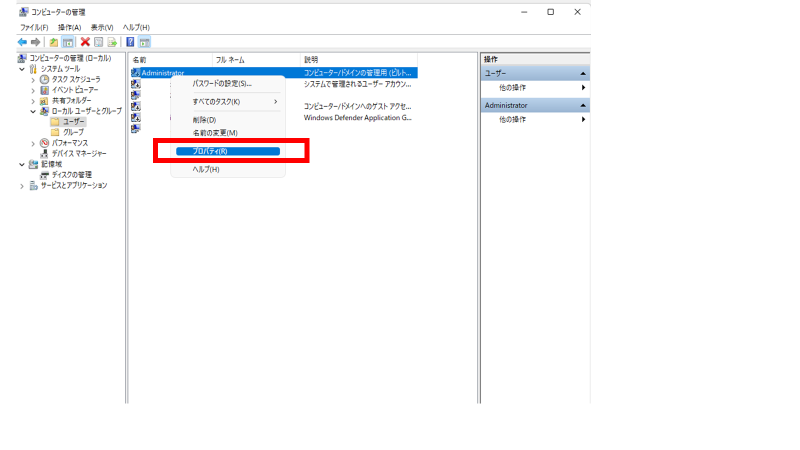Open the ヘルプ(H) menu in the menu bar
This screenshot has height=450, width=800.
(136, 28)
